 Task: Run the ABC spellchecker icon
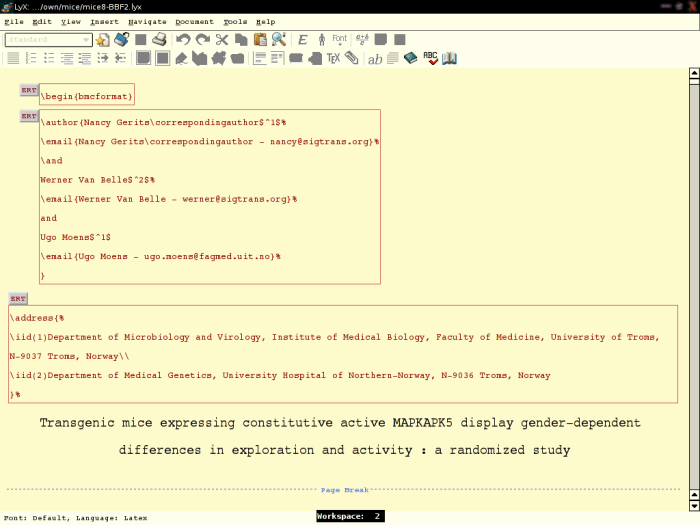(x=430, y=58)
